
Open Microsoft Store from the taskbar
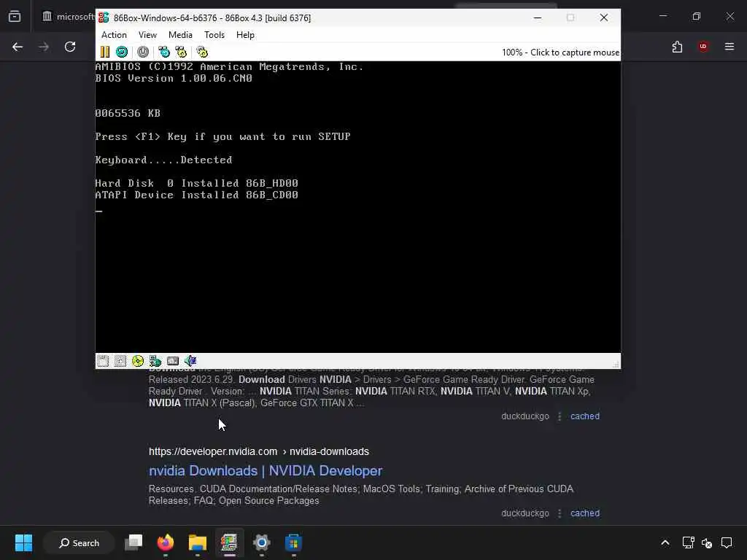tap(293, 542)
